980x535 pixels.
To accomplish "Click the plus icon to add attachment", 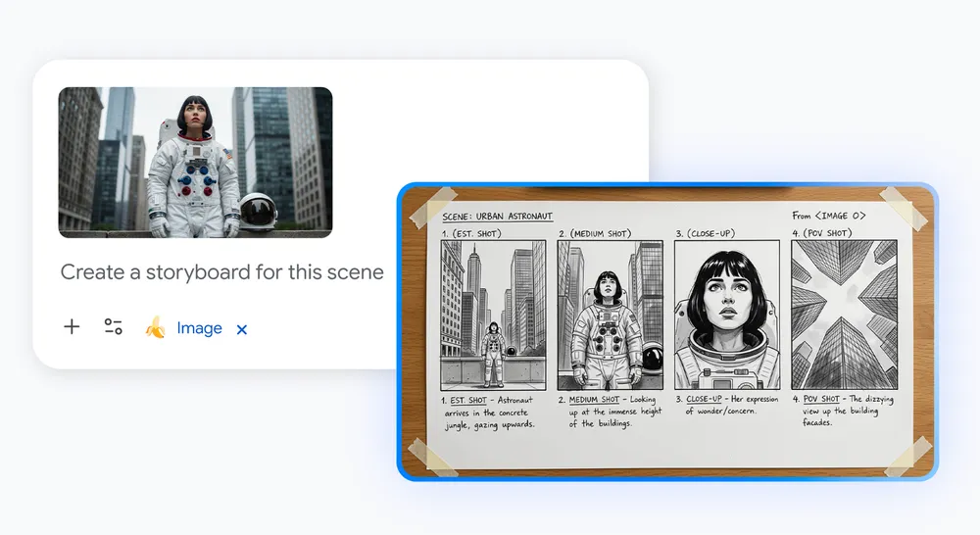I will click(x=72, y=327).
